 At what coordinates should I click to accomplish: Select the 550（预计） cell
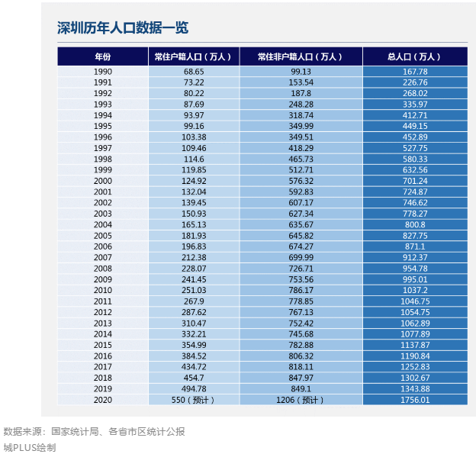click(194, 399)
